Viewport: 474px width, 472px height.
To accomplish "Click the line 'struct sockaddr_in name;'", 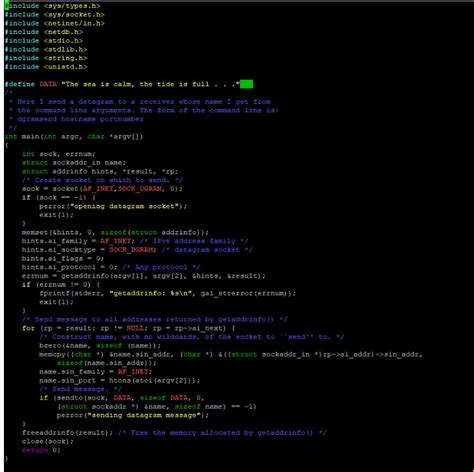I will 74,163.
